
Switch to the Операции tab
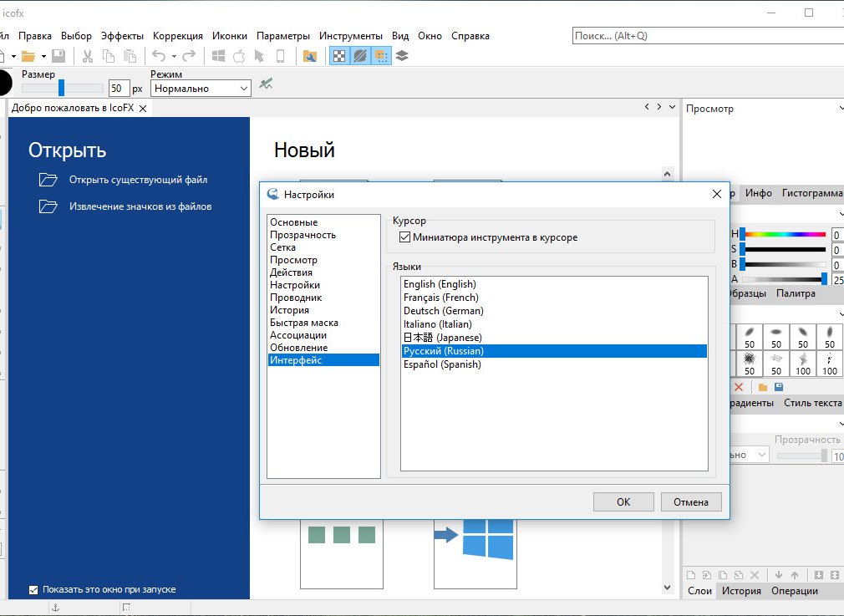pos(795,591)
